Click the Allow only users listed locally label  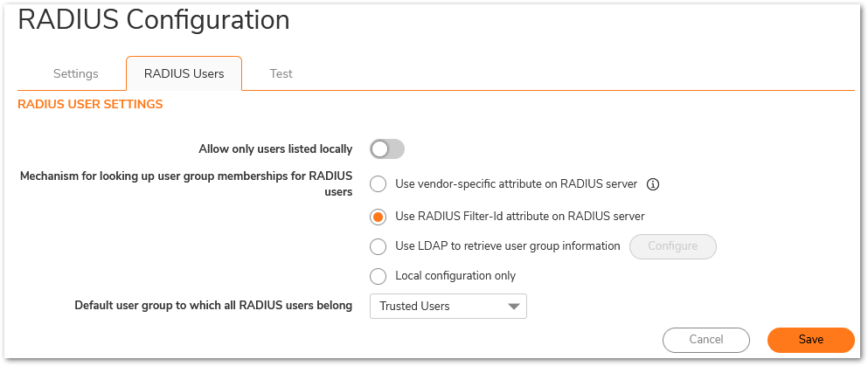275,149
